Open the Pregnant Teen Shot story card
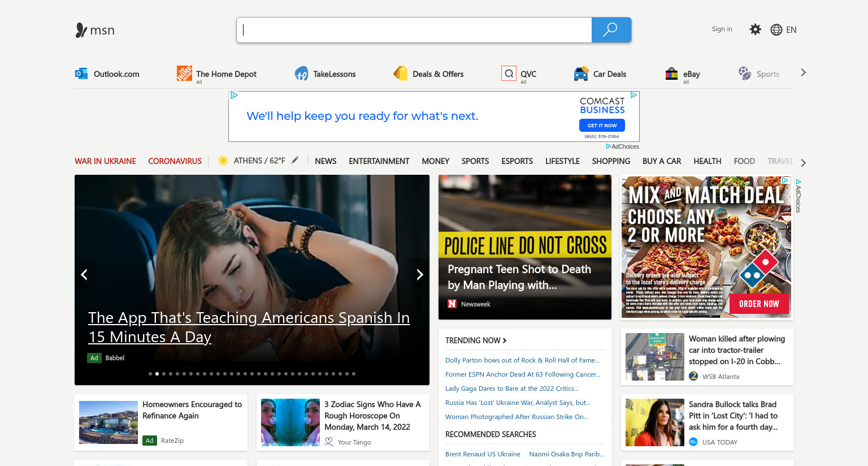This screenshot has height=466, width=868. [525, 247]
